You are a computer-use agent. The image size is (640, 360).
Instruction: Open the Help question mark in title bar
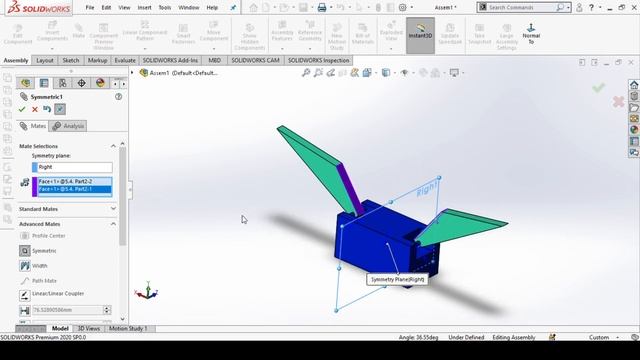pyautogui.click(x=591, y=7)
